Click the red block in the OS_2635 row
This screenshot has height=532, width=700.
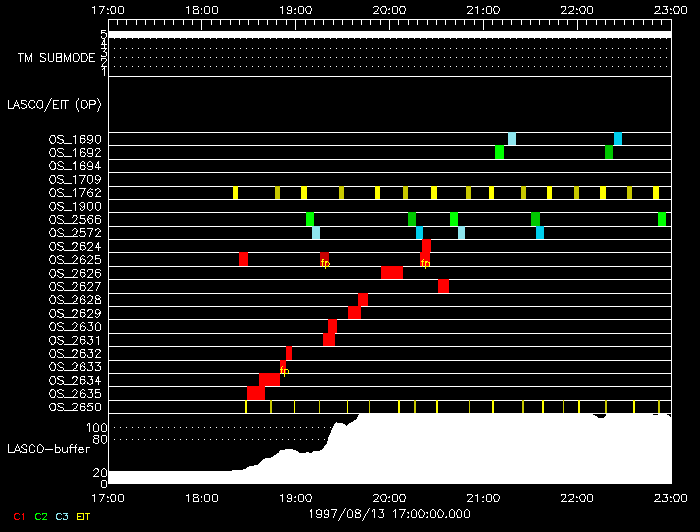256,393
